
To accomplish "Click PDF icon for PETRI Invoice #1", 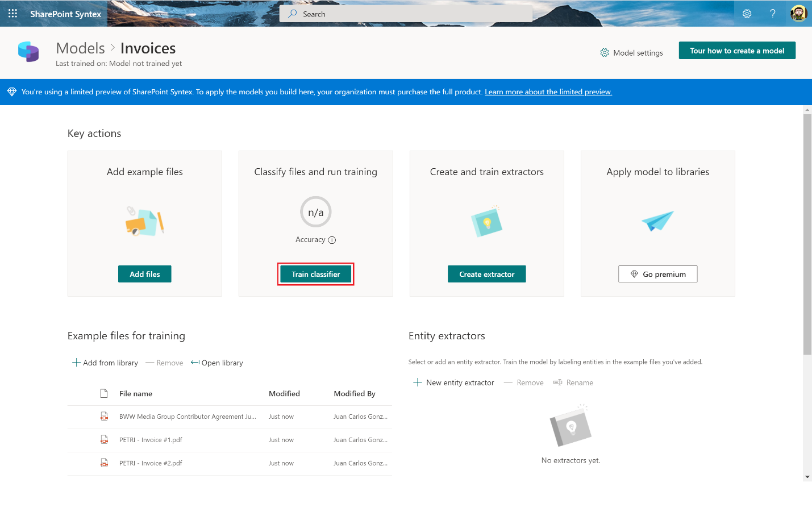I will 104,440.
